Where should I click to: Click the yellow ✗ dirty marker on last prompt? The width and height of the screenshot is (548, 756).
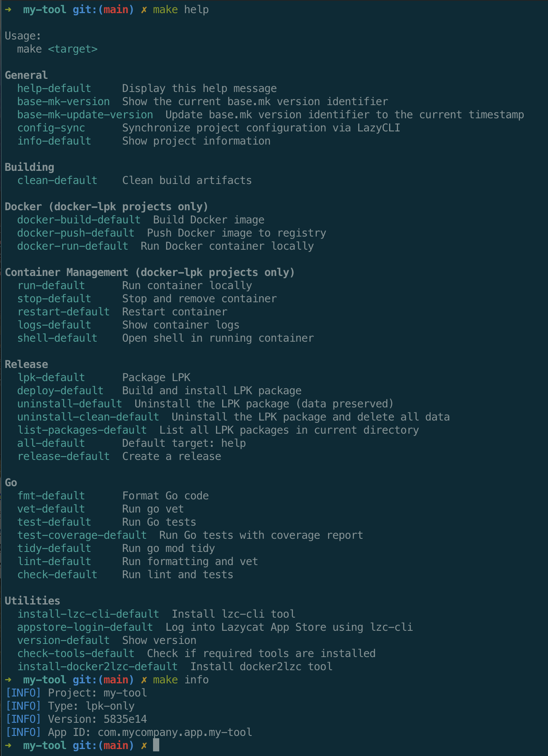pyautogui.click(x=144, y=746)
